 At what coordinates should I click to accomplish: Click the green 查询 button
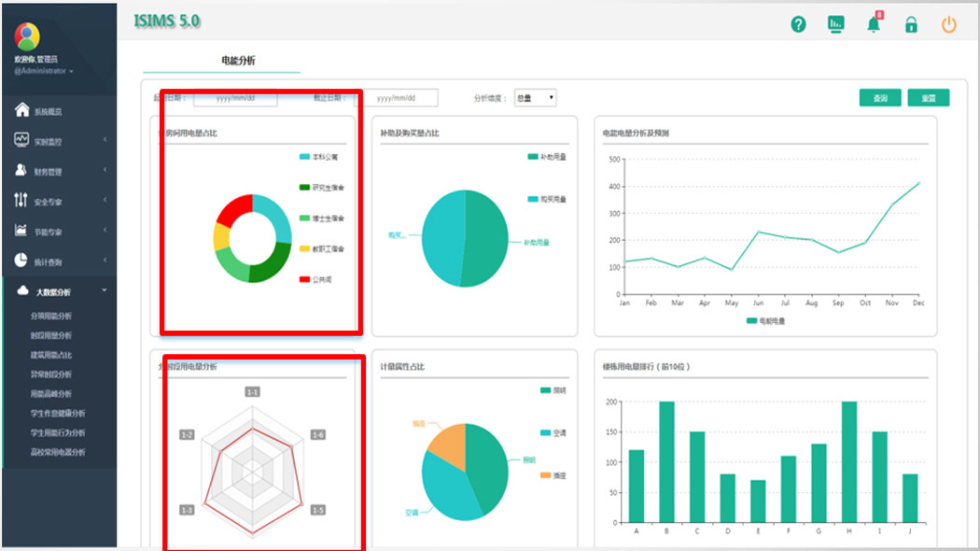coord(880,98)
